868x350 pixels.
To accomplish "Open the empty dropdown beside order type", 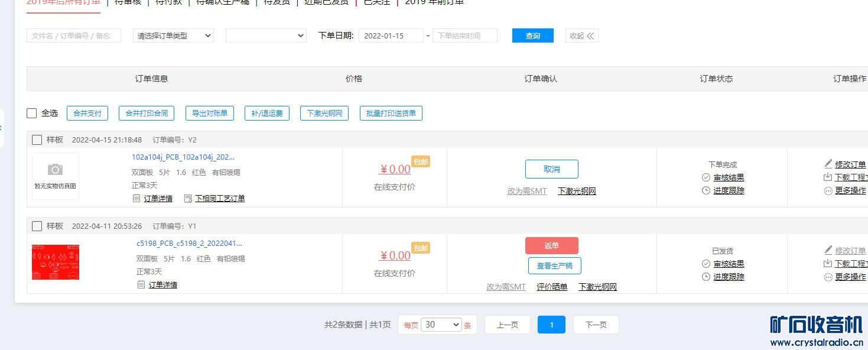I will click(266, 35).
